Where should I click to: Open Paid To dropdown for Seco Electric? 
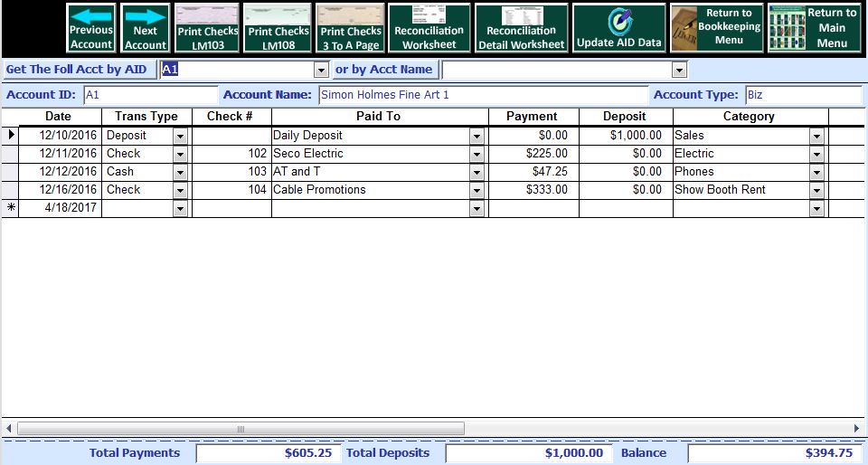pyautogui.click(x=476, y=155)
